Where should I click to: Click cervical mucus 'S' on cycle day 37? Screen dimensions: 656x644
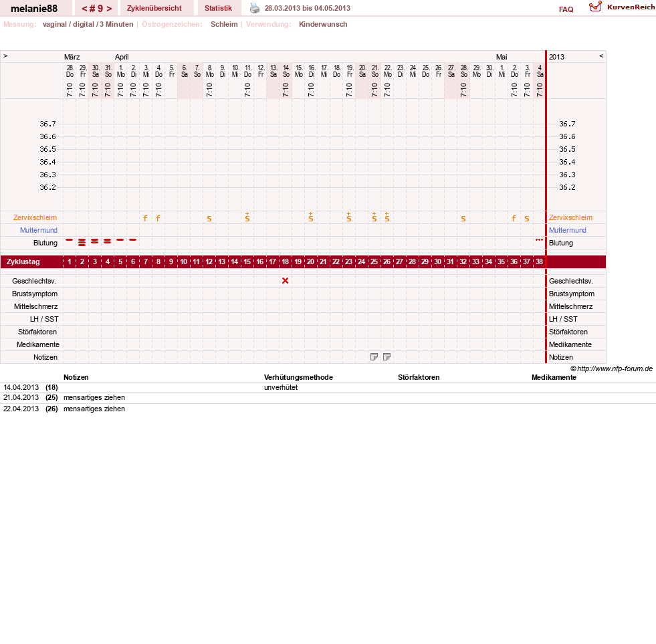pyautogui.click(x=527, y=219)
